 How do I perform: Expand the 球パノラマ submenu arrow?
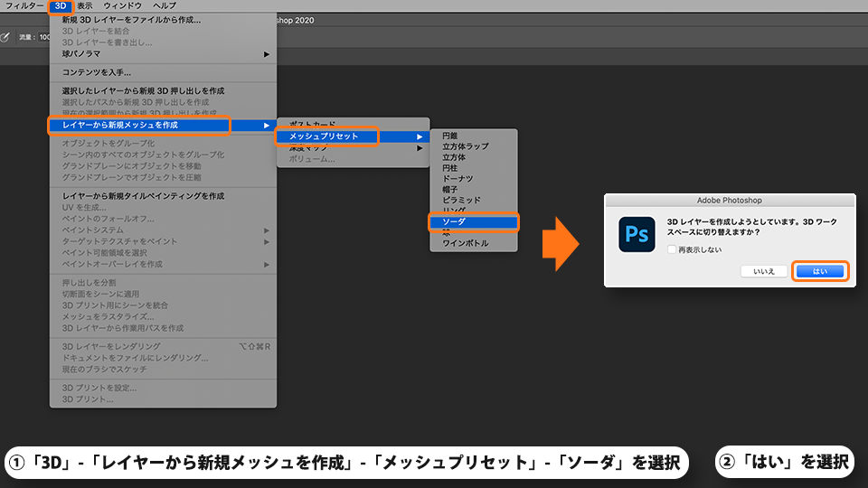pyautogui.click(x=266, y=54)
